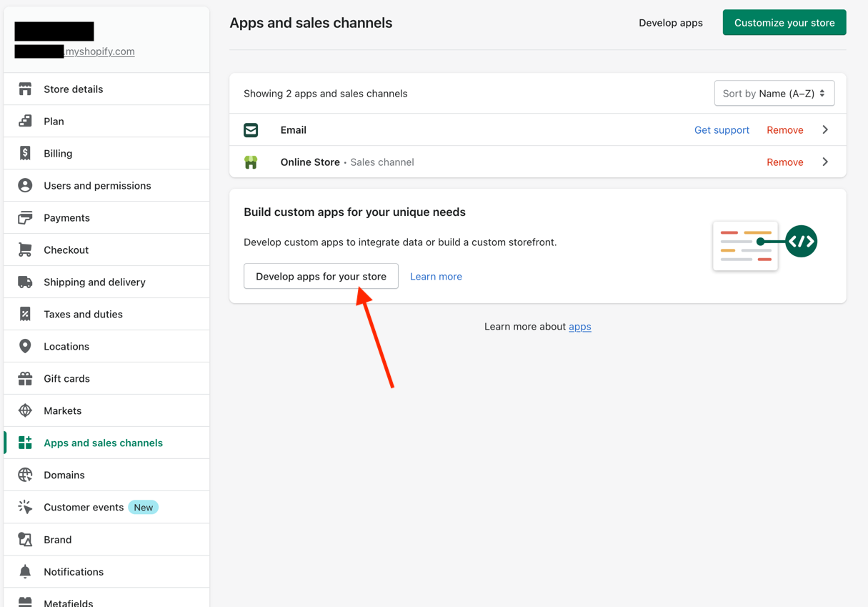Go to Taxes and duties
Screen dimensions: 868x607
coord(107,315)
